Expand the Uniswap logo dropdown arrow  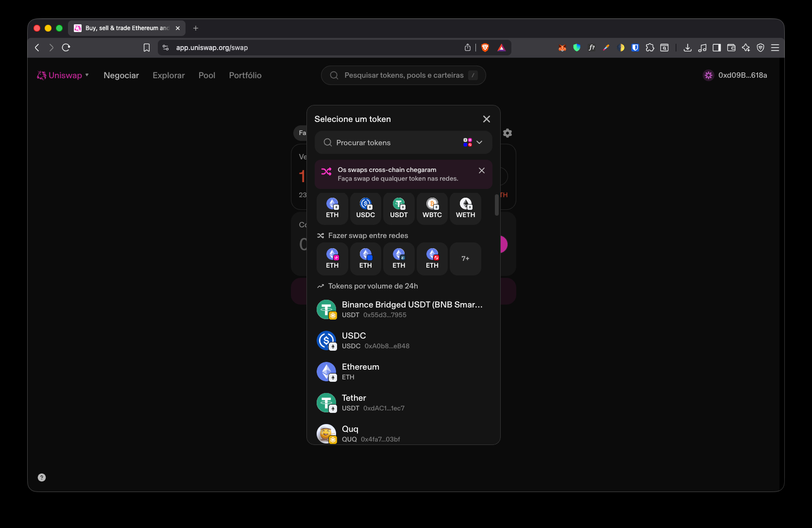[87, 75]
